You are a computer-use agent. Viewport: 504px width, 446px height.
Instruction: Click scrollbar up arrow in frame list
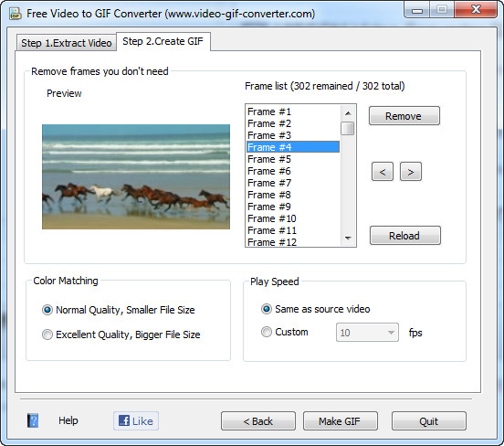pyautogui.click(x=348, y=113)
